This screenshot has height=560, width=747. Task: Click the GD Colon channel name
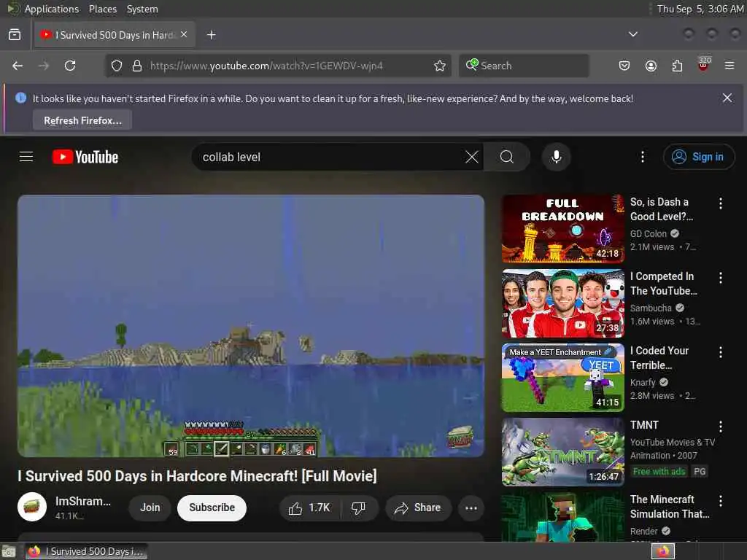tap(649, 234)
